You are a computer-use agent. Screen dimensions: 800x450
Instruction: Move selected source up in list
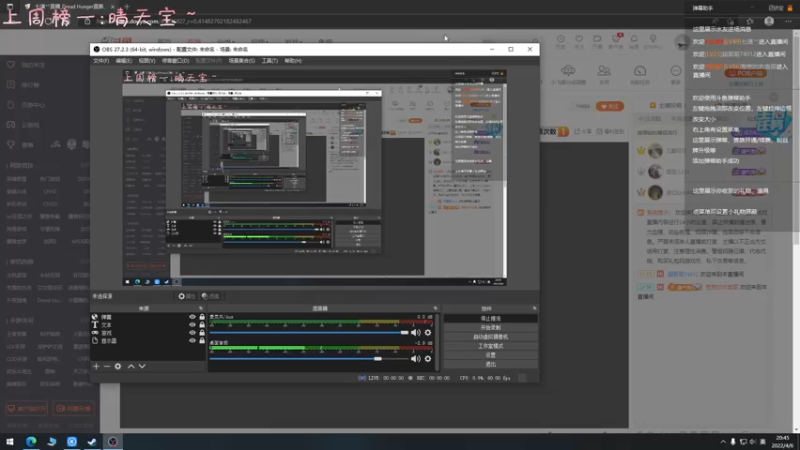coord(131,366)
